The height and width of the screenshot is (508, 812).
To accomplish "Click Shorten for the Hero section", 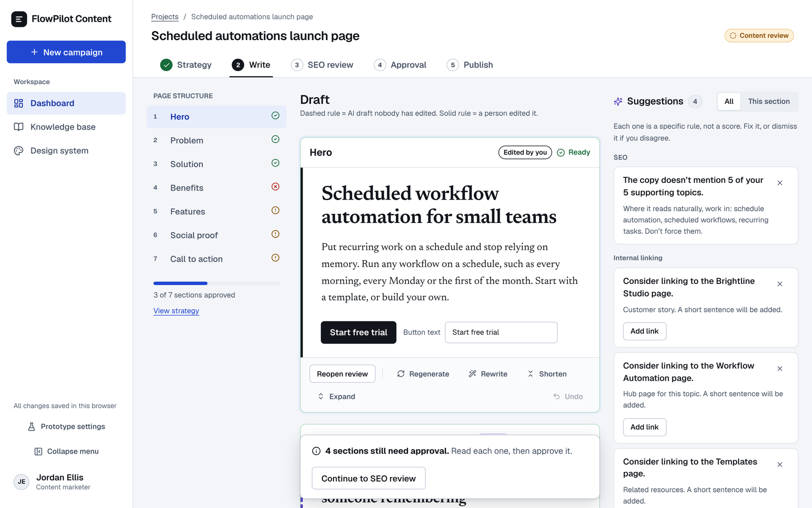I will pyautogui.click(x=547, y=374).
